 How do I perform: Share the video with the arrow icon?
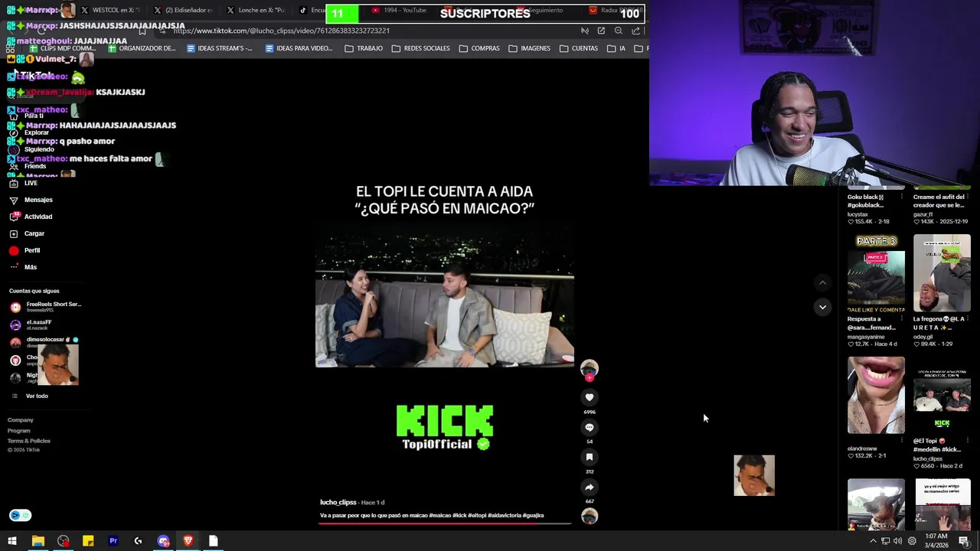(589, 487)
